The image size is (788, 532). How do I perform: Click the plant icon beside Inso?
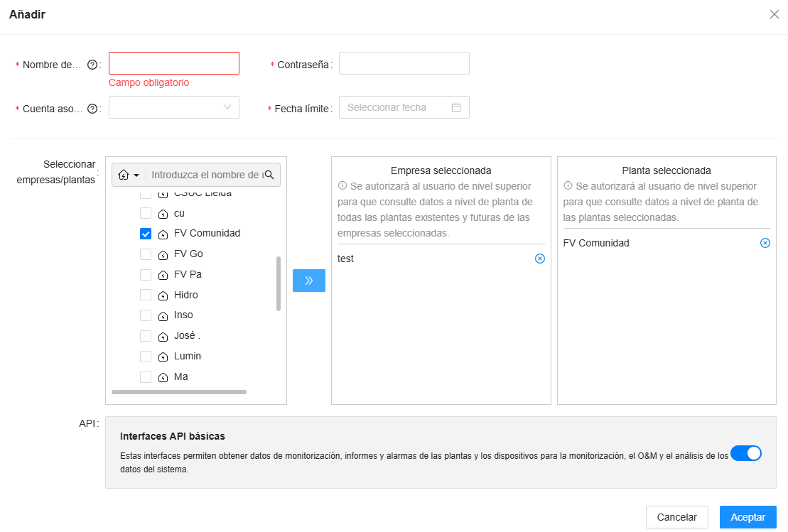pyautogui.click(x=163, y=316)
